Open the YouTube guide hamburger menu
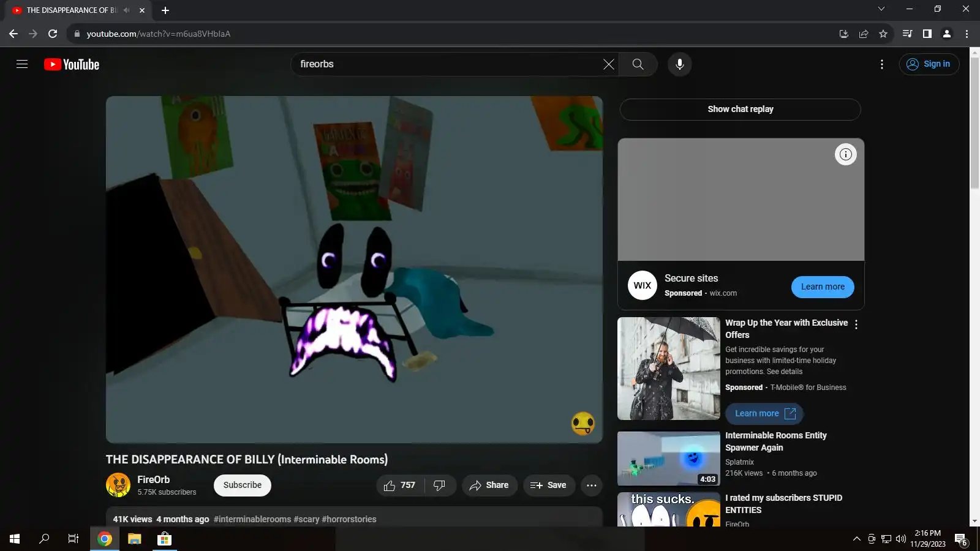The image size is (980, 551). tap(22, 64)
